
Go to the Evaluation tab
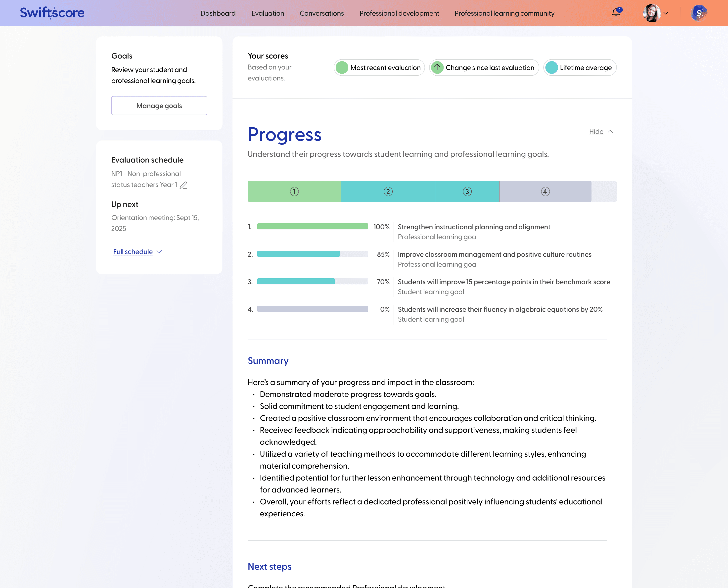pos(268,13)
